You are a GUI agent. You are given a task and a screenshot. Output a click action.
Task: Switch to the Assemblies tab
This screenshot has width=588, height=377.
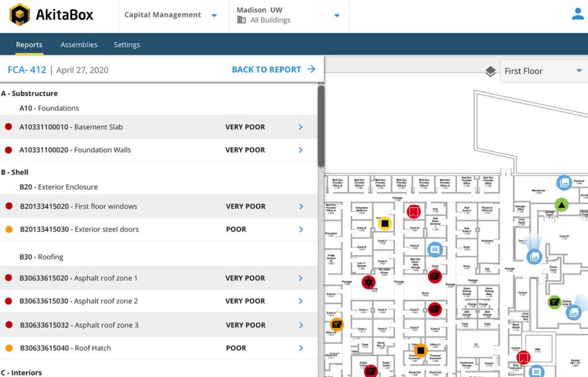[x=79, y=45]
